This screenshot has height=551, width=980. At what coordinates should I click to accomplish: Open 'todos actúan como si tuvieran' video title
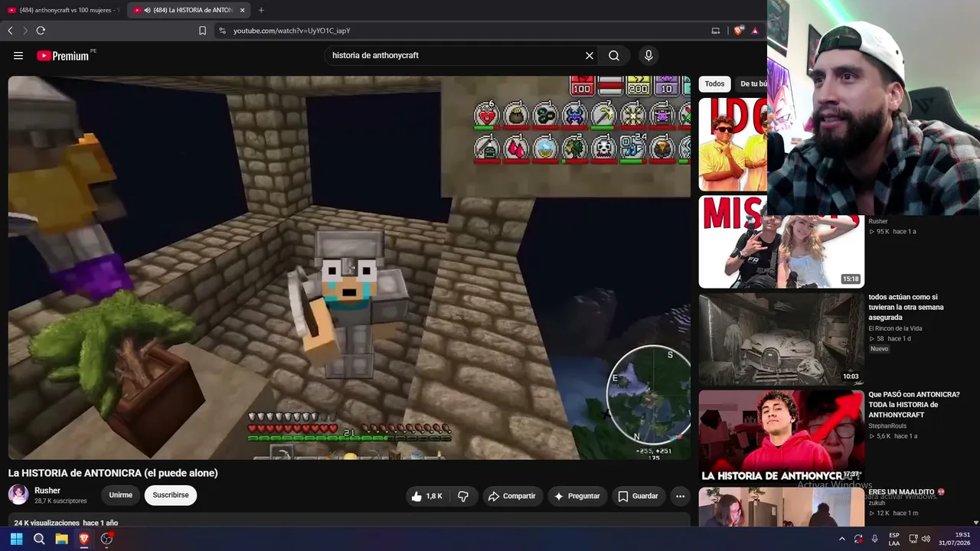click(x=906, y=307)
